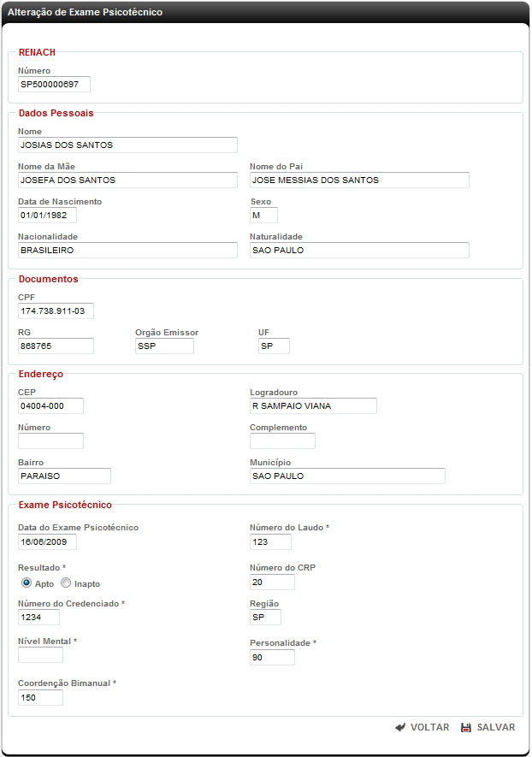Click the Voltar arrow icon
This screenshot has height=757, width=532.
400,727
